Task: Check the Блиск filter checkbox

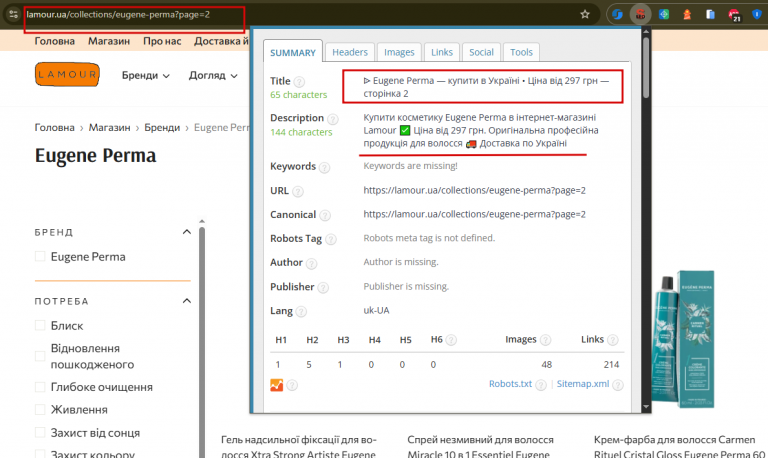Action: click(40, 325)
